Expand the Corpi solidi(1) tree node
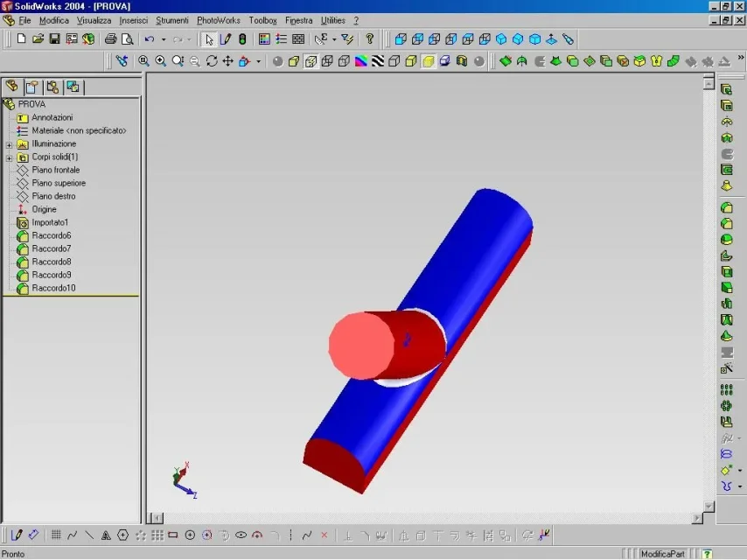The image size is (747, 560). (x=9, y=157)
